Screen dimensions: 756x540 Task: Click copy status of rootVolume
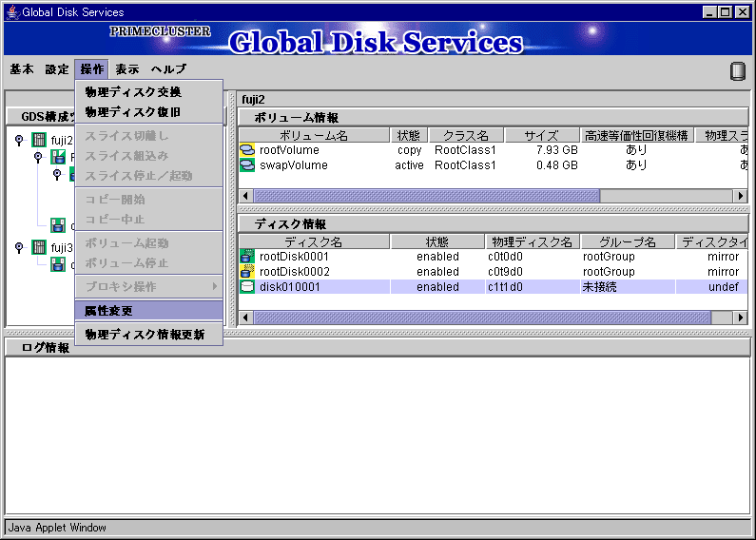(x=409, y=150)
